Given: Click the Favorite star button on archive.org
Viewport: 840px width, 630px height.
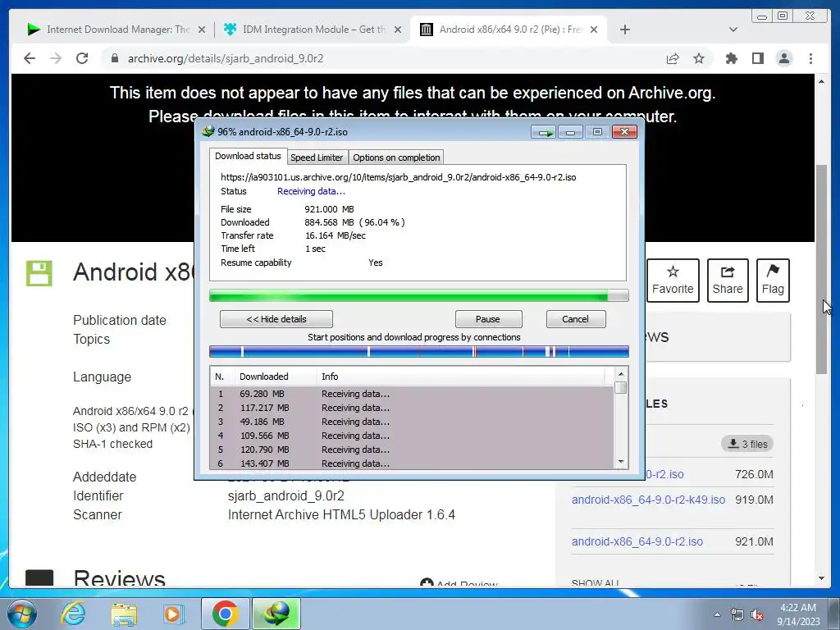Looking at the screenshot, I should [x=673, y=281].
